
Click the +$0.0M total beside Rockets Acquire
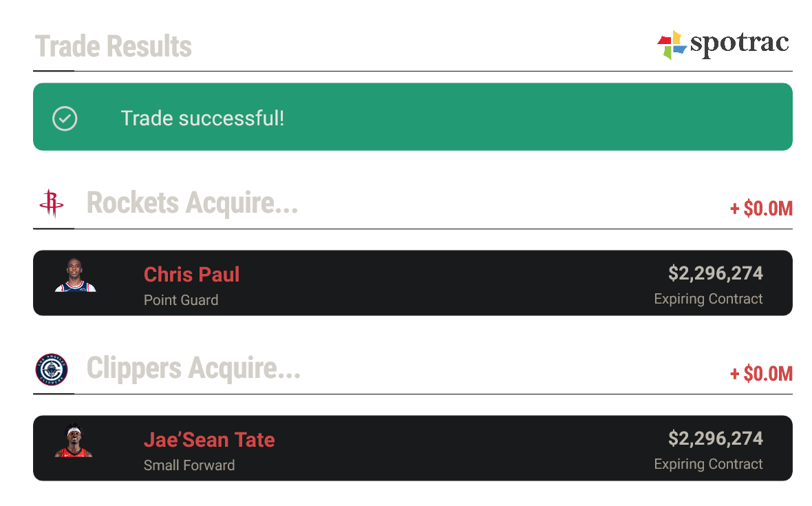point(760,209)
